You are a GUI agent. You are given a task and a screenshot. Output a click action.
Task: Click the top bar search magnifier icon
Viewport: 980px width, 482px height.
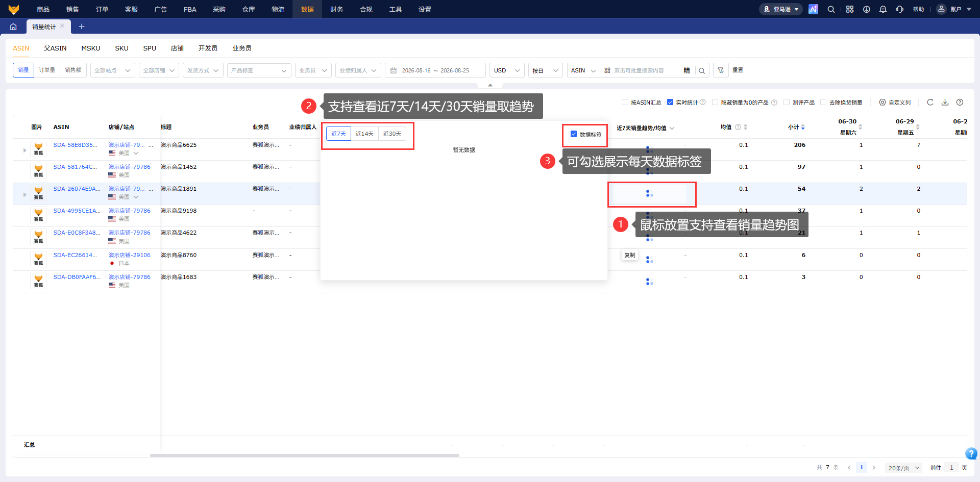(831, 9)
